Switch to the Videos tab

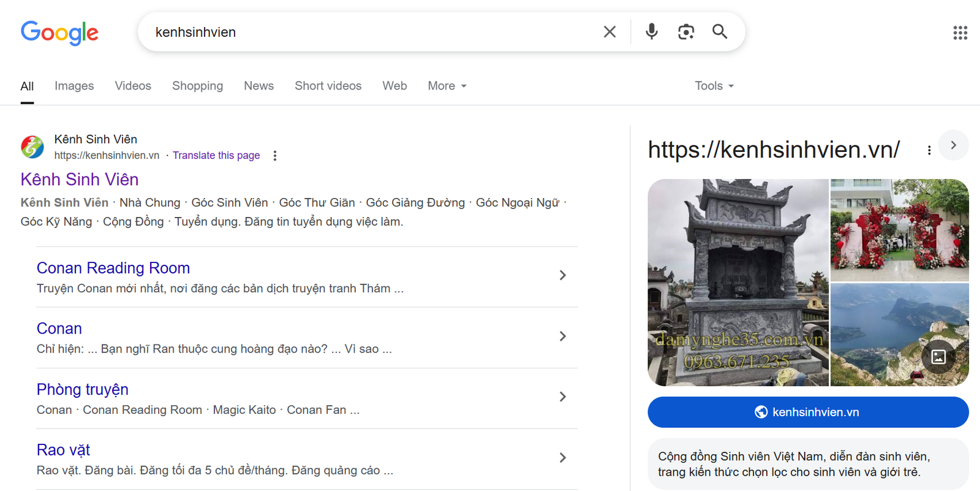133,86
